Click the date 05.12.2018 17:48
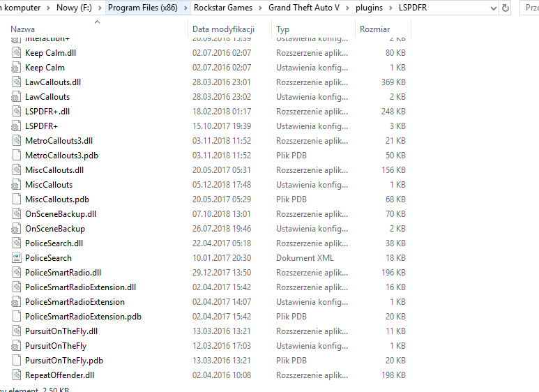539x392 pixels. pos(222,185)
